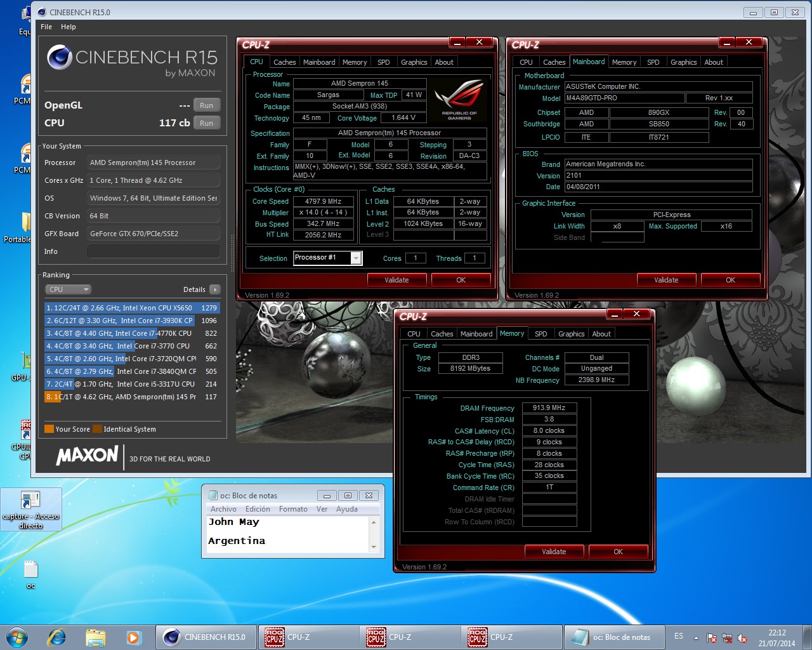The image size is (812, 650).
Task: Switch to Caches tab in CPU-Z CPU window
Action: point(284,62)
